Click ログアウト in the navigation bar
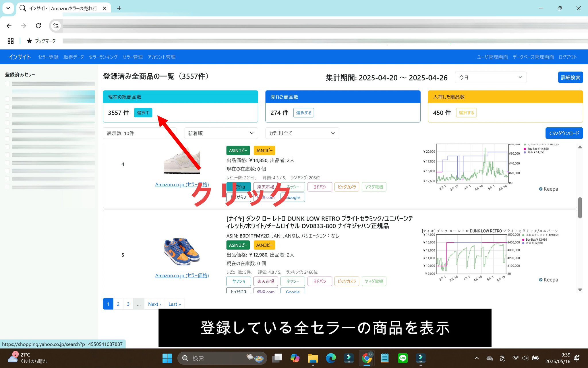The height and width of the screenshot is (368, 588). point(568,57)
